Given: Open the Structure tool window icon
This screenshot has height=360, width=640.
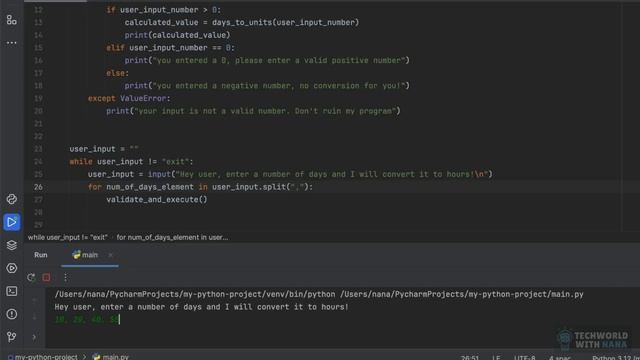Looking at the screenshot, I should (11, 20).
